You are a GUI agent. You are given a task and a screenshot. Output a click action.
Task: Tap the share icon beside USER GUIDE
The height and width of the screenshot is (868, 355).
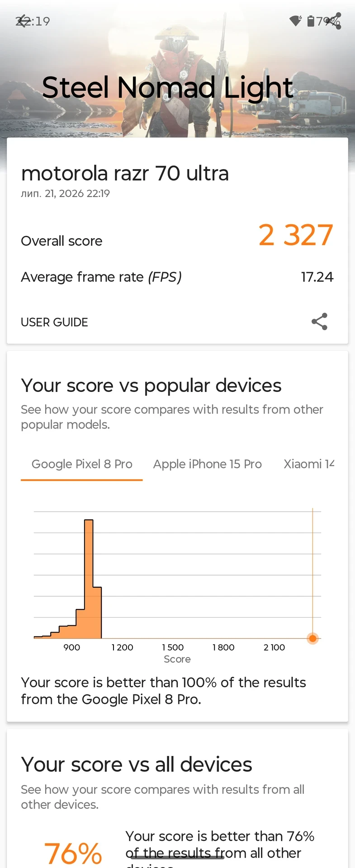[319, 321]
